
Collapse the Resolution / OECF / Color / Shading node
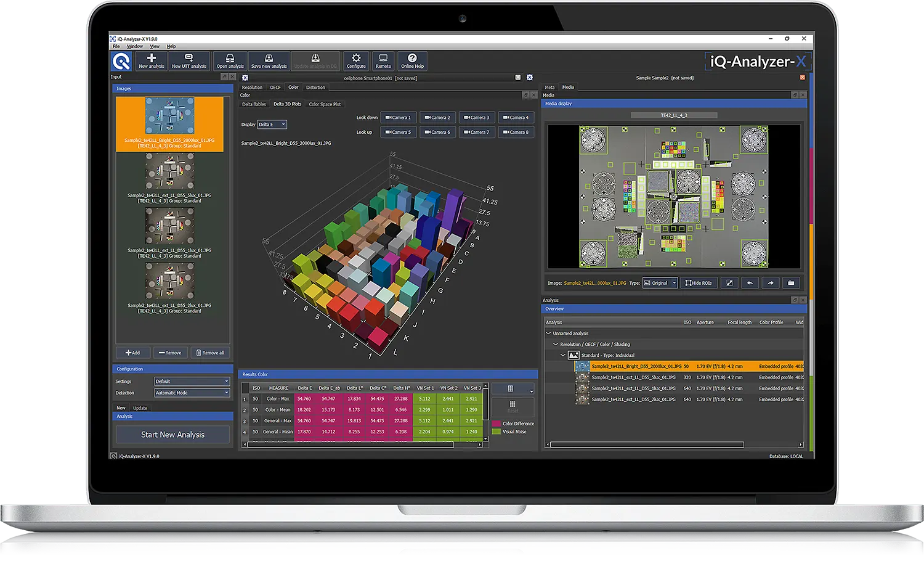point(556,345)
